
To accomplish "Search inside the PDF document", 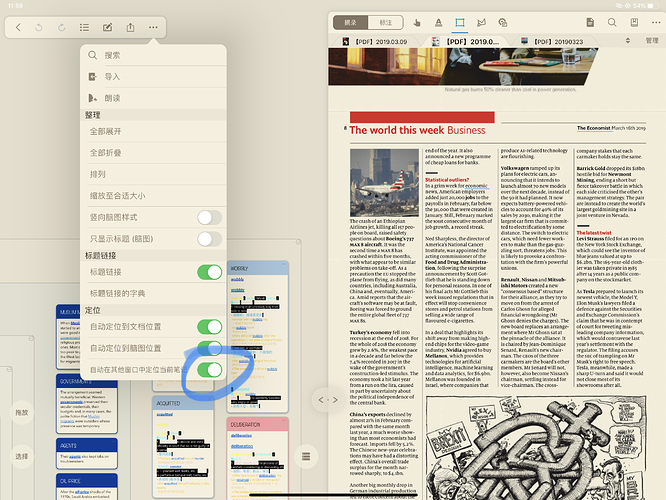I will [x=612, y=23].
